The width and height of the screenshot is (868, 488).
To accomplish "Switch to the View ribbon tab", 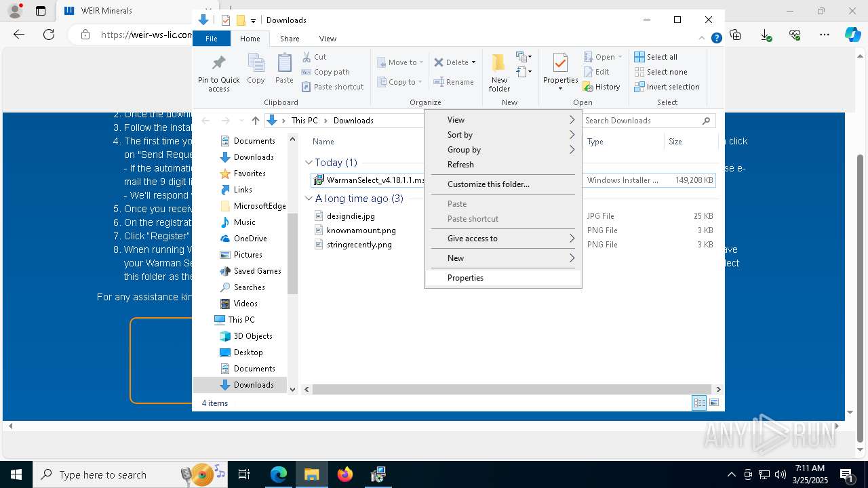I will (x=328, y=39).
